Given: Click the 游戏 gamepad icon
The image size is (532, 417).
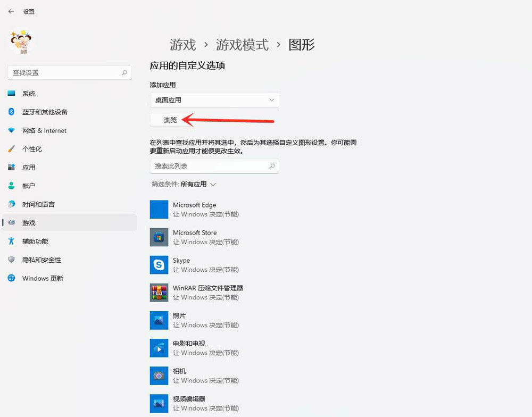Looking at the screenshot, I should [12, 222].
